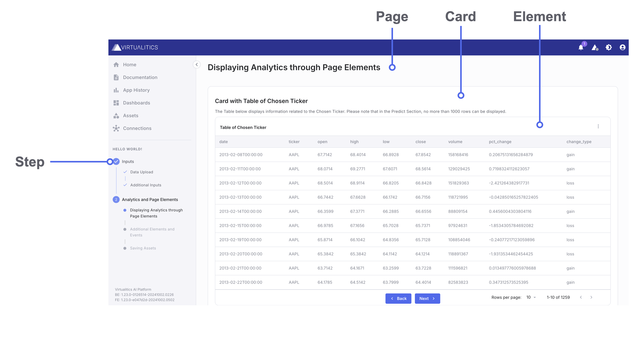Click the HELLO WORLD! app label
Image resolution: width=644 pixels, height=344 pixels.
[x=127, y=149]
